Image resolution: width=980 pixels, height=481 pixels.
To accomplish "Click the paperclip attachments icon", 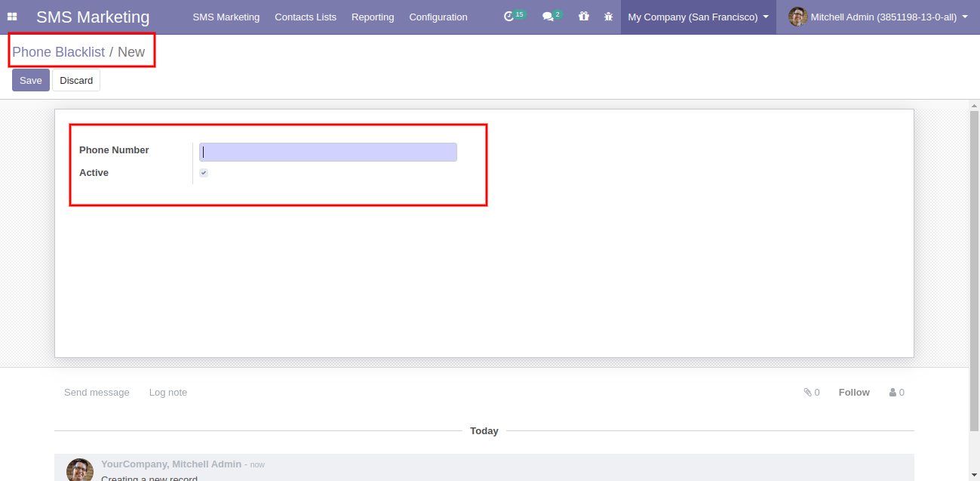I will click(x=807, y=392).
